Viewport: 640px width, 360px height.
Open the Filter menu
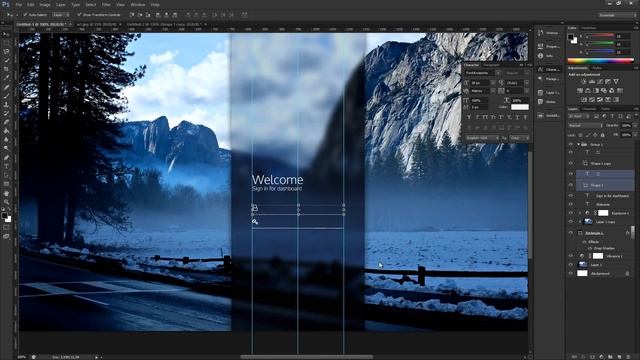coord(106,4)
